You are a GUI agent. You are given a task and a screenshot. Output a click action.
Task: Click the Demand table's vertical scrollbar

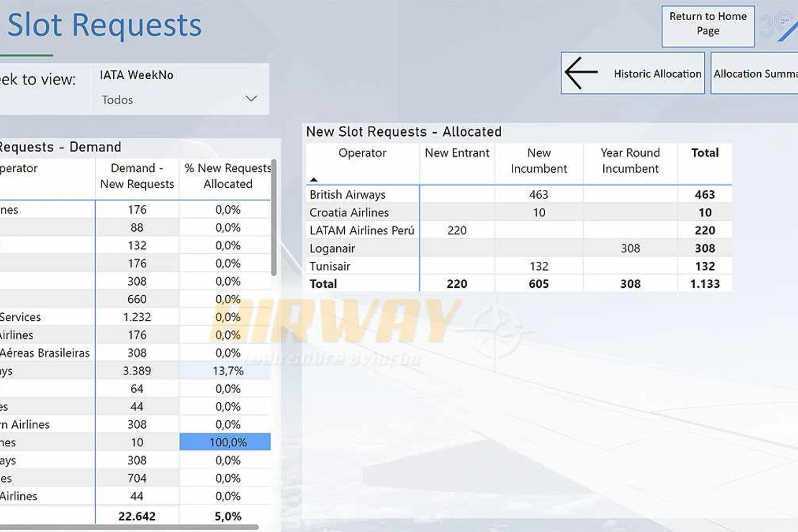(274, 217)
